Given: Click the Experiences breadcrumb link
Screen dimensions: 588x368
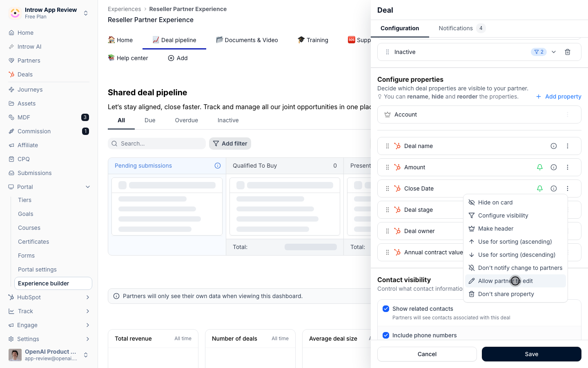Looking at the screenshot, I should point(124,9).
